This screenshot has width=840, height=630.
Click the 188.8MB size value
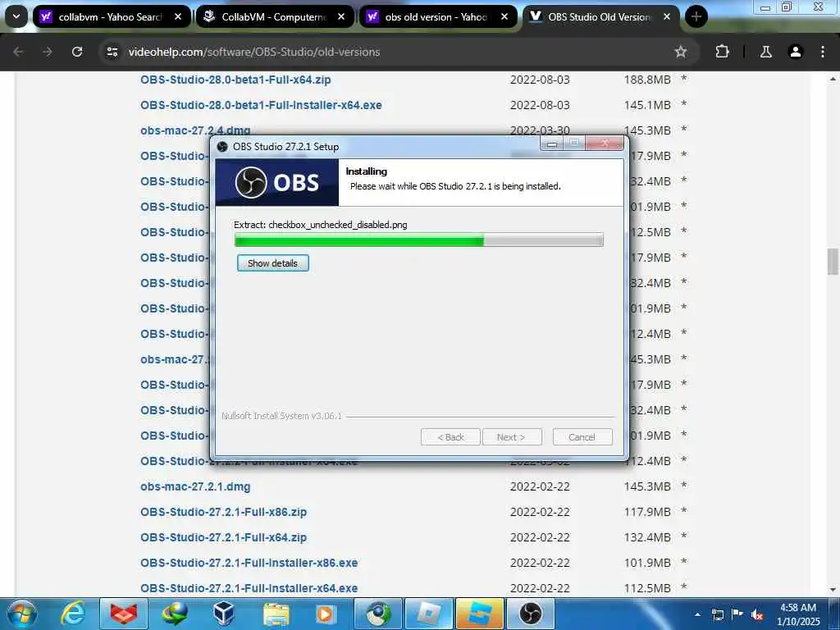pos(647,80)
